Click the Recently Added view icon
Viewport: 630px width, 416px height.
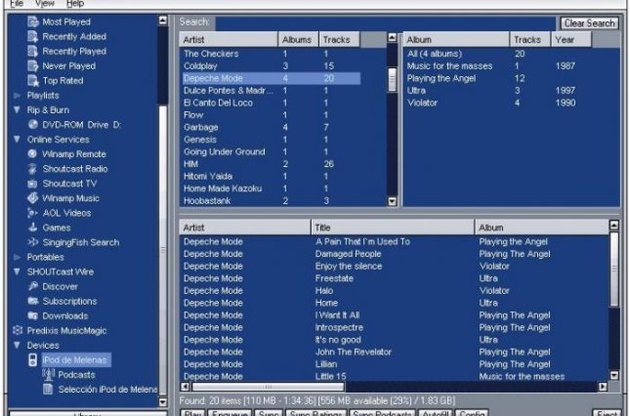[x=33, y=37]
